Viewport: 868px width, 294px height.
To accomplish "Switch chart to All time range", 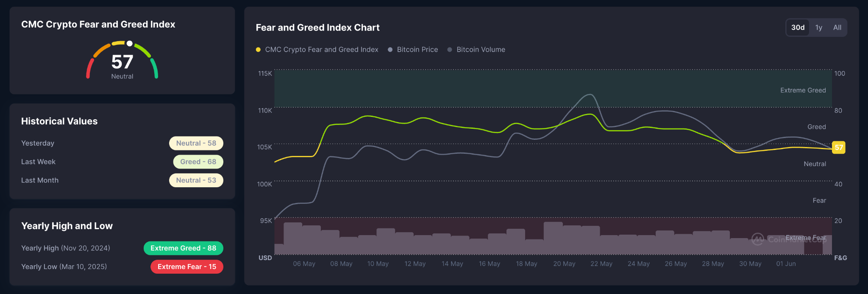I will [837, 28].
